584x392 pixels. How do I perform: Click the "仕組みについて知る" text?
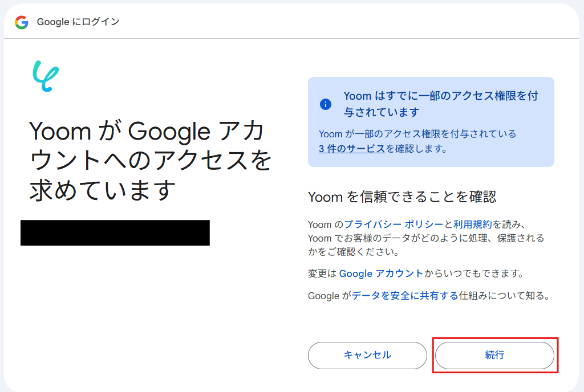pyautogui.click(x=504, y=296)
